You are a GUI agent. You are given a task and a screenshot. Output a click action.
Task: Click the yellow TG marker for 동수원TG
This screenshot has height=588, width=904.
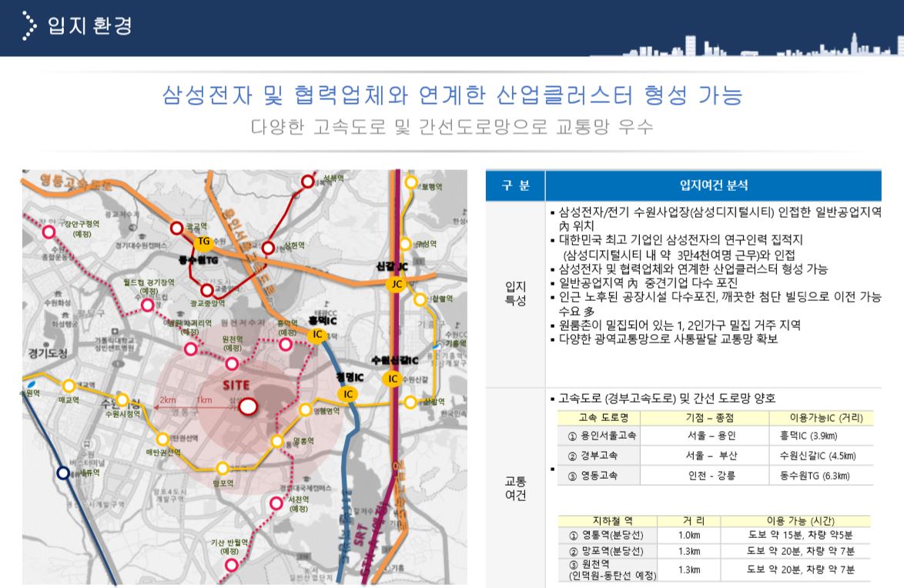pos(204,242)
